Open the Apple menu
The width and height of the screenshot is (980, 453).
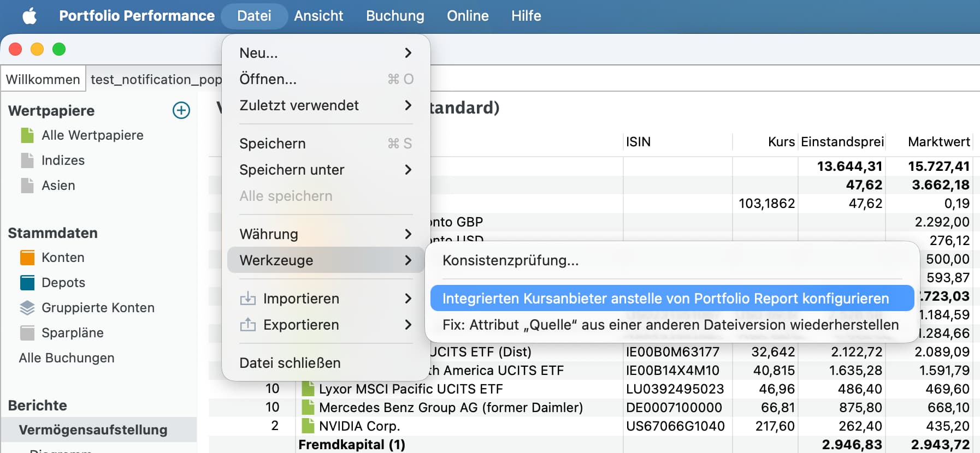click(x=29, y=16)
